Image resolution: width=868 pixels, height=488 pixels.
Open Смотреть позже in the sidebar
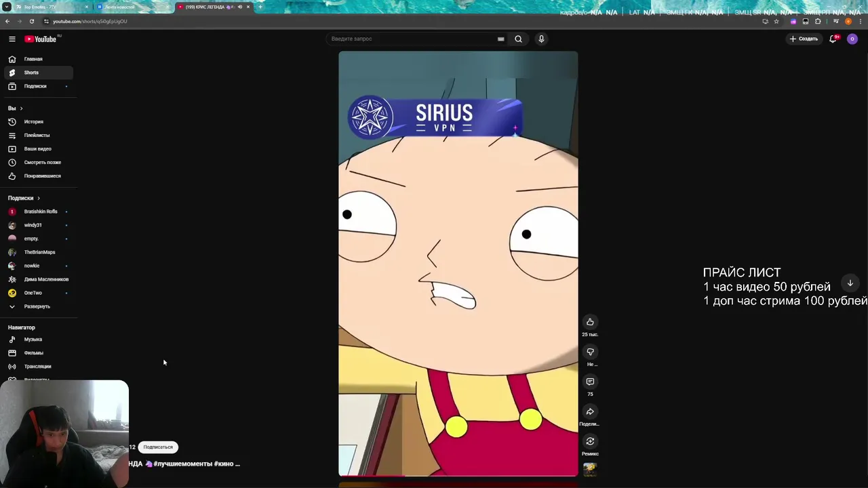(38, 163)
